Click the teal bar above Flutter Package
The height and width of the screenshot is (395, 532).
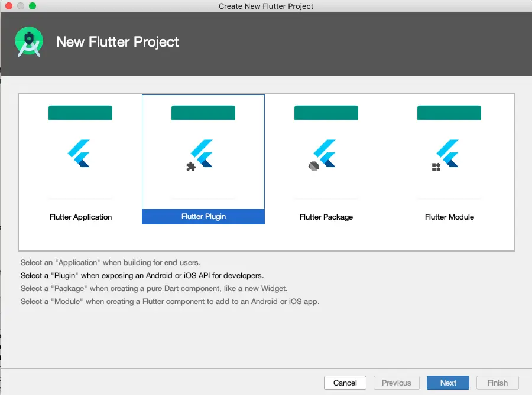pyautogui.click(x=326, y=112)
